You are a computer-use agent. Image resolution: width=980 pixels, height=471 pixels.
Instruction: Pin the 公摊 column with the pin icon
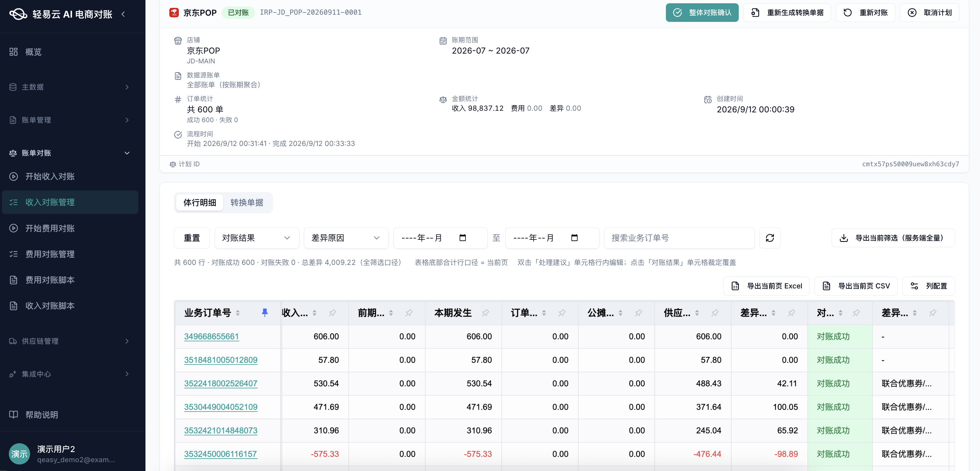[638, 313]
